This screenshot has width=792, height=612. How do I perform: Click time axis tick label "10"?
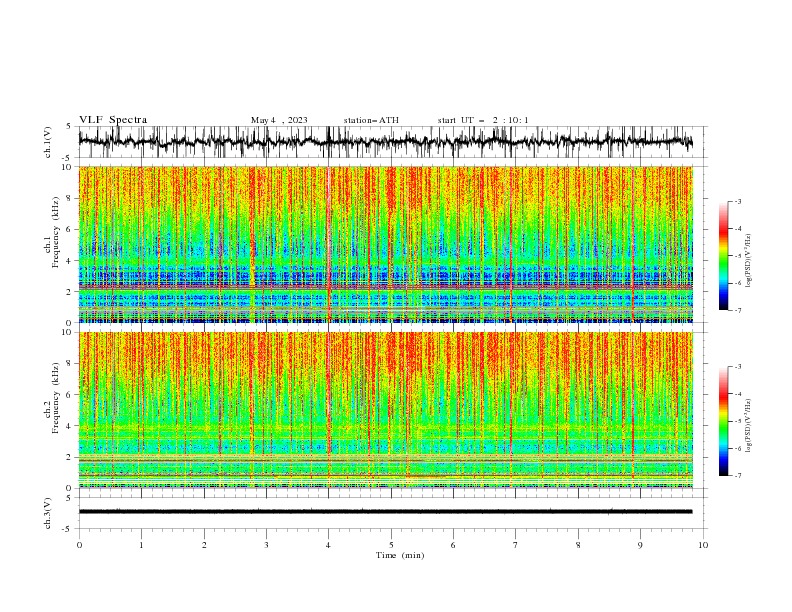(703, 545)
